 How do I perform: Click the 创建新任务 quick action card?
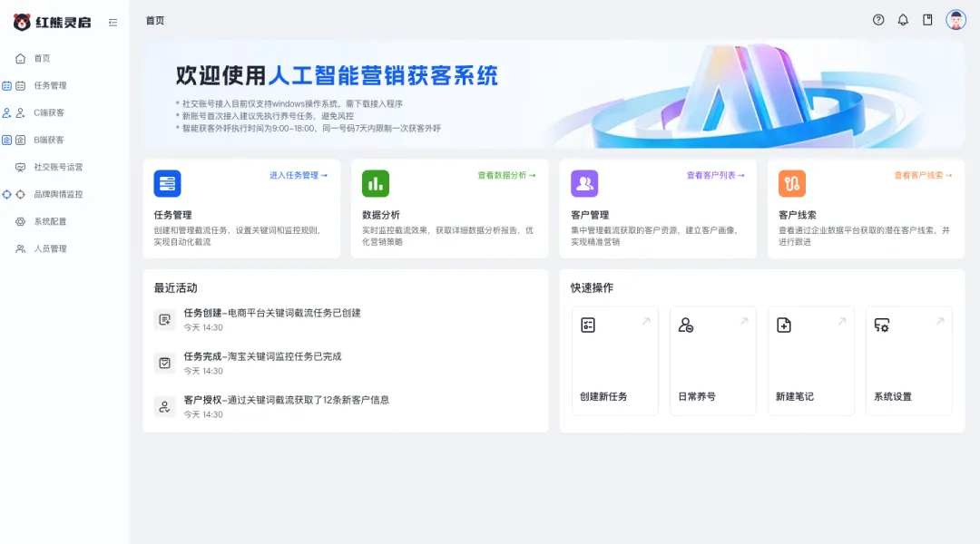click(614, 360)
